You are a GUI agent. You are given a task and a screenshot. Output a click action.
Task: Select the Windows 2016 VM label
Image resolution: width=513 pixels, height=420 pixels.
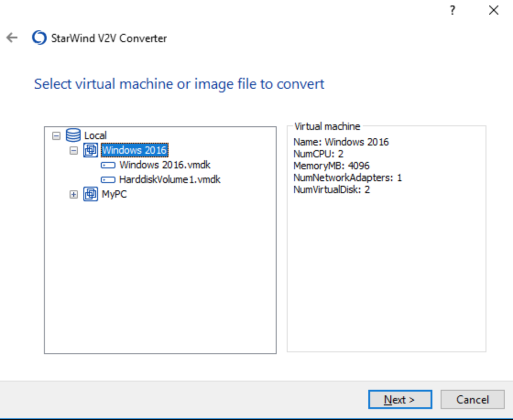[134, 150]
